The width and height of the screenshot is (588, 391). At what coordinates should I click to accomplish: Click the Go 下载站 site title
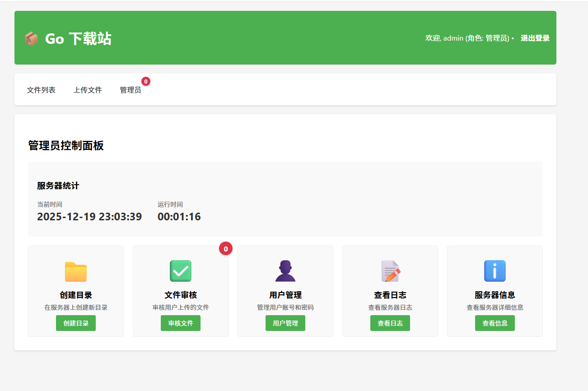pyautogui.click(x=78, y=39)
